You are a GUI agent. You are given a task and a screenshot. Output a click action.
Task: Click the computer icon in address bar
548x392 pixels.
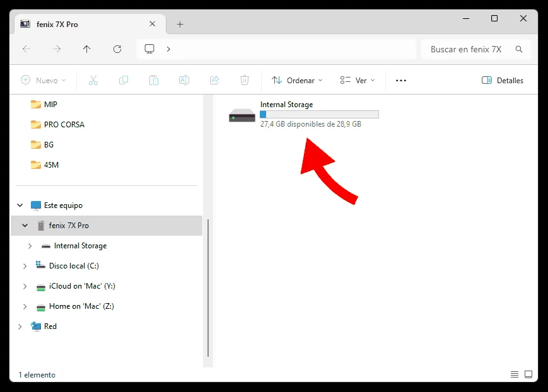pyautogui.click(x=149, y=49)
